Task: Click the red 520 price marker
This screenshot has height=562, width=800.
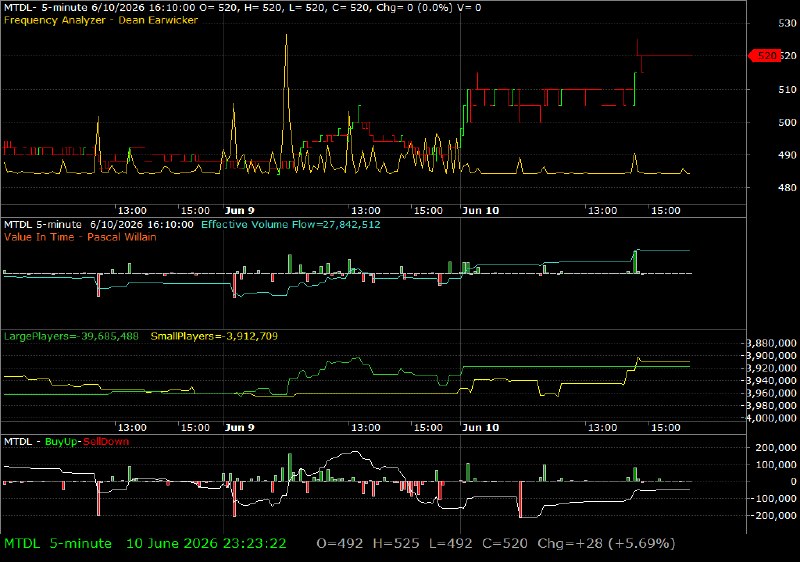Action: tap(764, 56)
